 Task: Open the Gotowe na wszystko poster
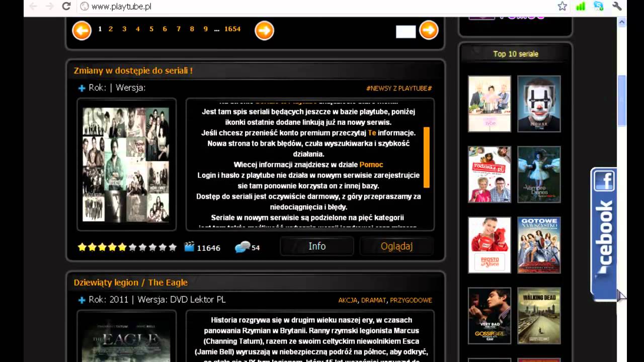pos(539,245)
